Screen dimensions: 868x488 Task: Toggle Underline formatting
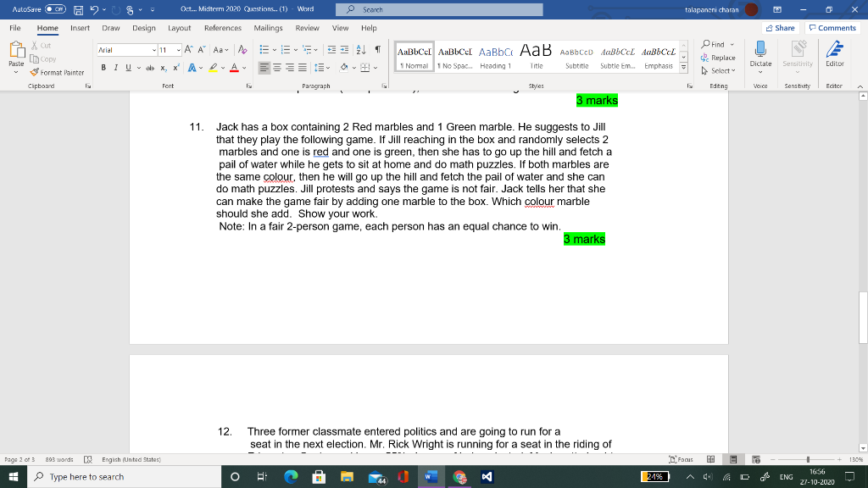129,68
